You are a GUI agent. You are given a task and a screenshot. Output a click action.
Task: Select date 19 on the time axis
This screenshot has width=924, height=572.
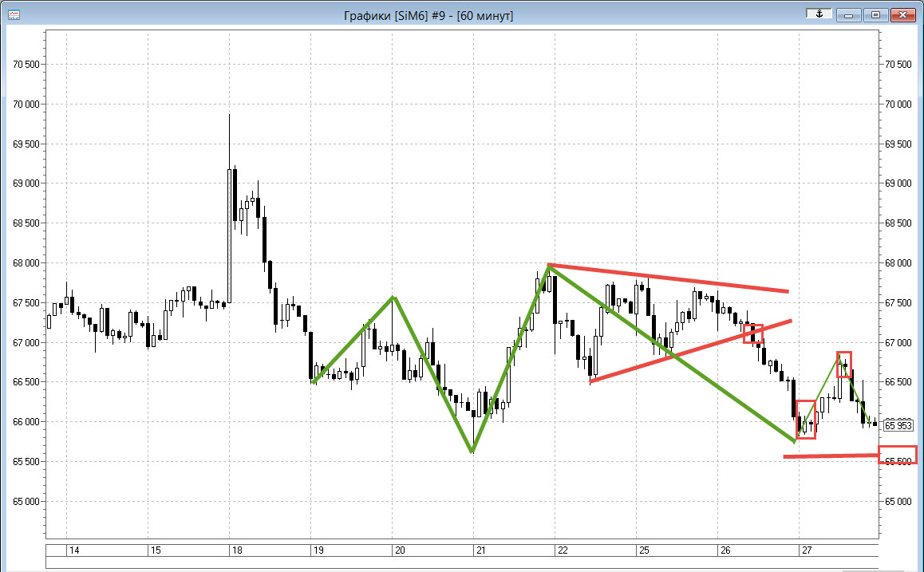coord(318,550)
